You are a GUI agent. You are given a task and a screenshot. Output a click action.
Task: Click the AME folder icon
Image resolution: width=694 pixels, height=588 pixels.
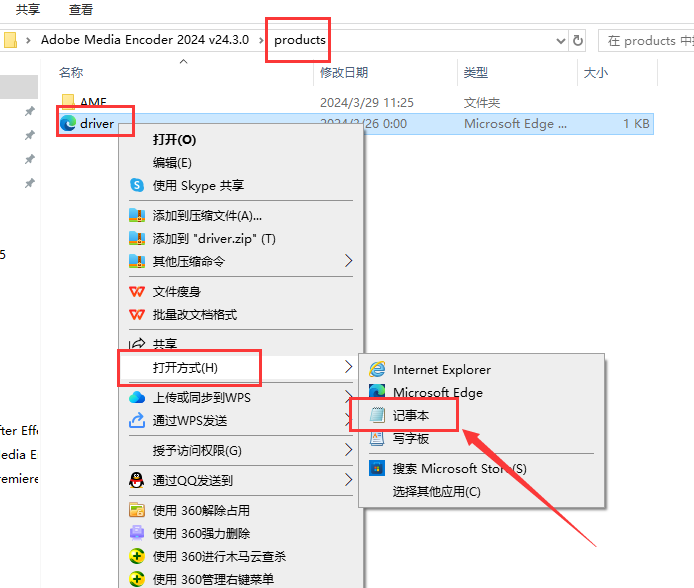click(68, 102)
